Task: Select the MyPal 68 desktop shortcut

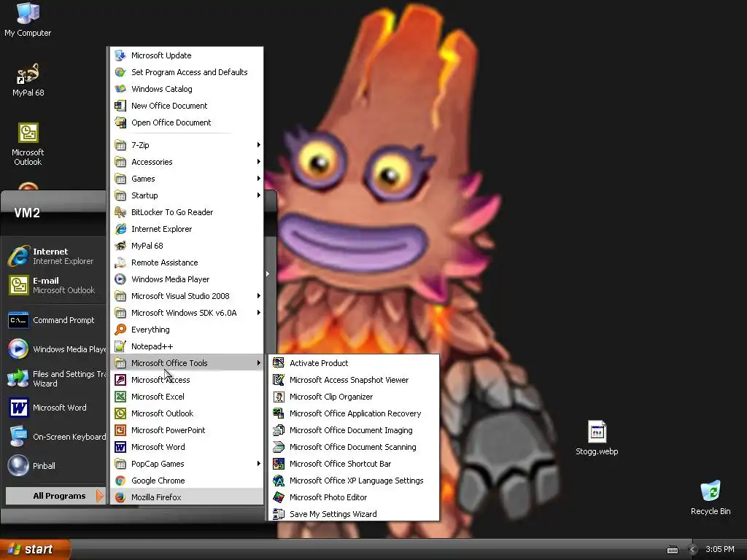Action: click(28, 80)
